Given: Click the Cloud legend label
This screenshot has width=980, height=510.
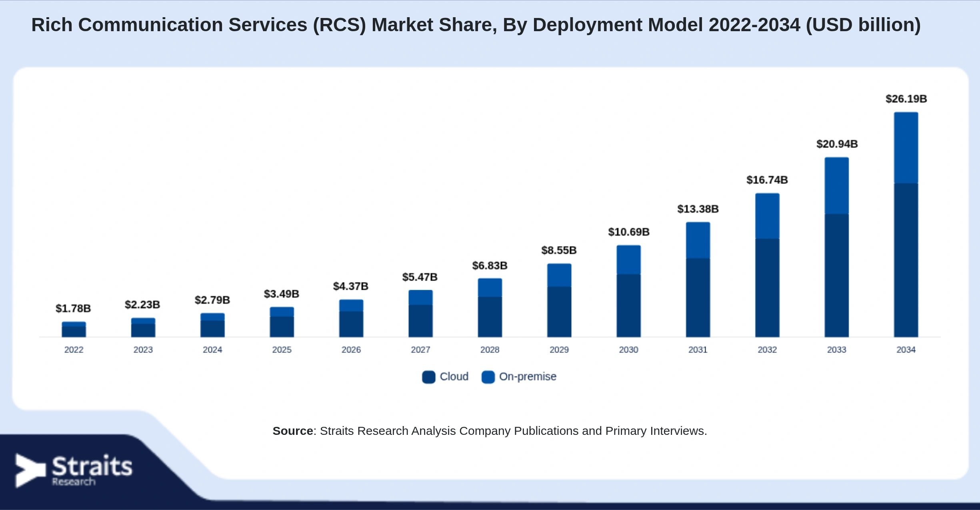Looking at the screenshot, I should click(x=454, y=377).
